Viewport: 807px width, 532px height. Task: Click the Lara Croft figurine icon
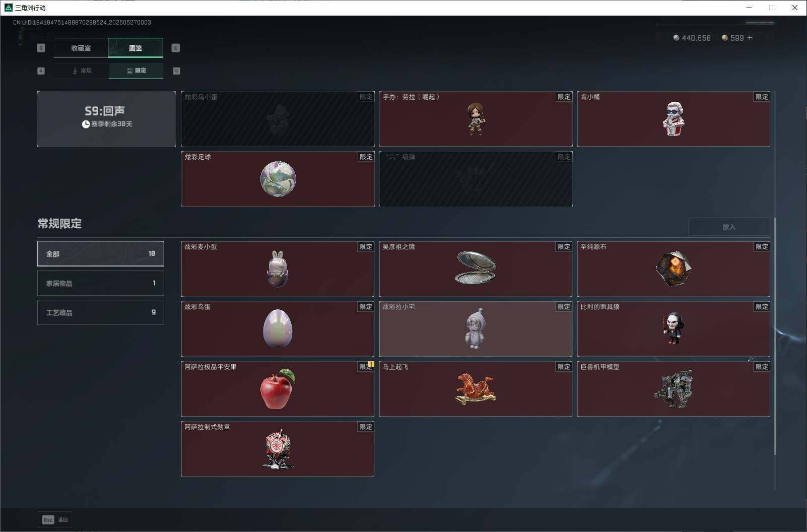476,119
